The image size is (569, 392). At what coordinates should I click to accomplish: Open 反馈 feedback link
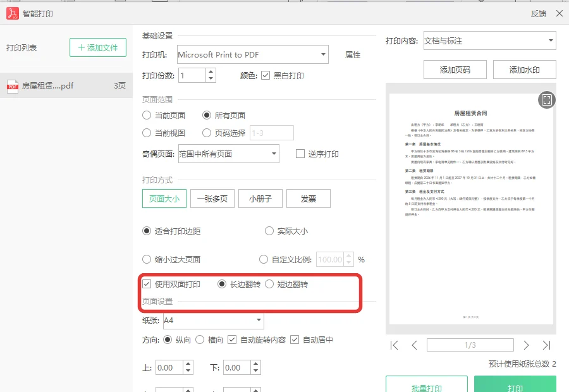coord(539,14)
